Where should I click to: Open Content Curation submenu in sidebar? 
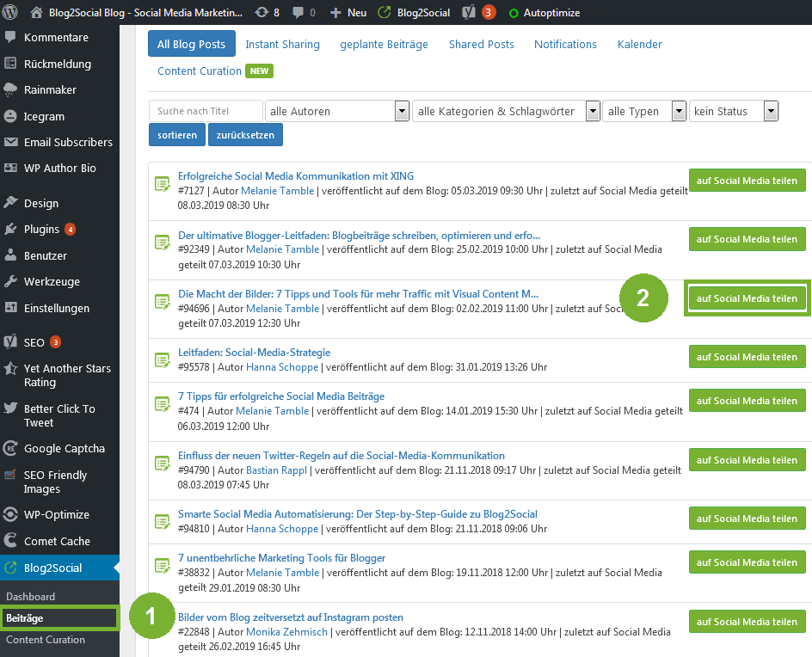46,640
